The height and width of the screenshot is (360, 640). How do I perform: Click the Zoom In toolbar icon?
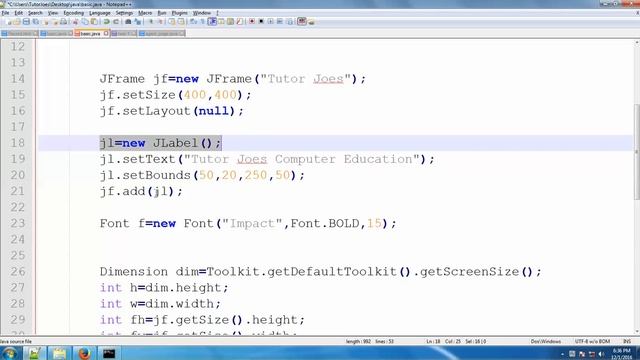pos(151,22)
